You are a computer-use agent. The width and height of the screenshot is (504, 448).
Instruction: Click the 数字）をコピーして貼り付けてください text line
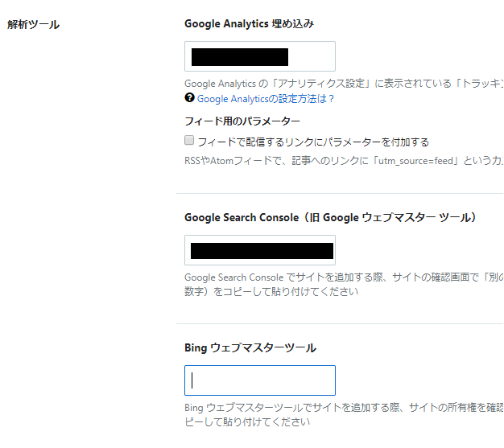point(271,292)
